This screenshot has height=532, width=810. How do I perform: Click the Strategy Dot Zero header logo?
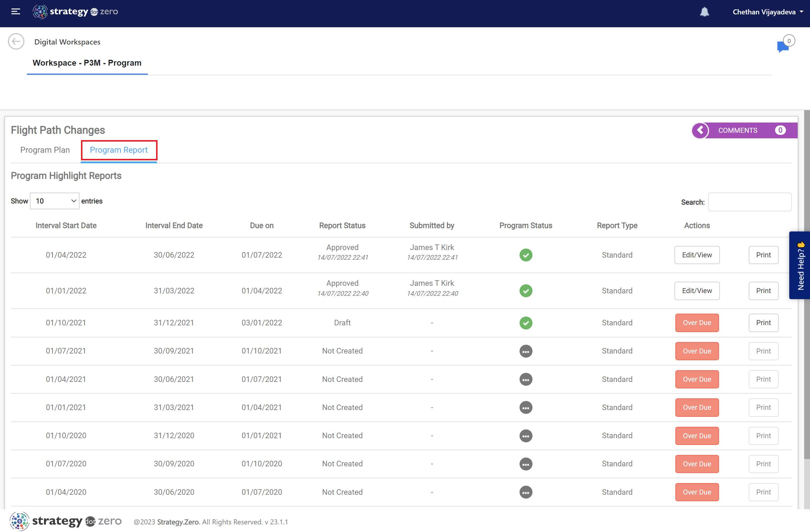[75, 12]
